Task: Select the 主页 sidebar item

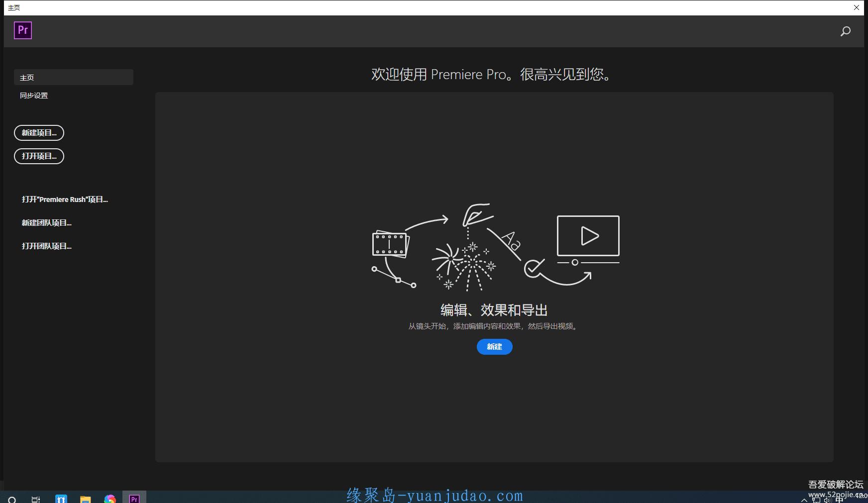Action: [x=74, y=77]
